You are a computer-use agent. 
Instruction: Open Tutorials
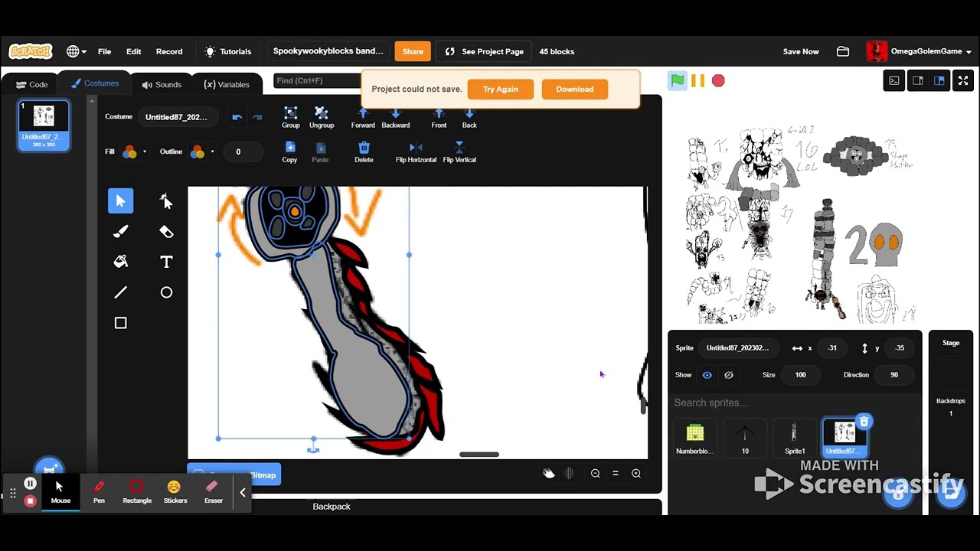tap(228, 51)
